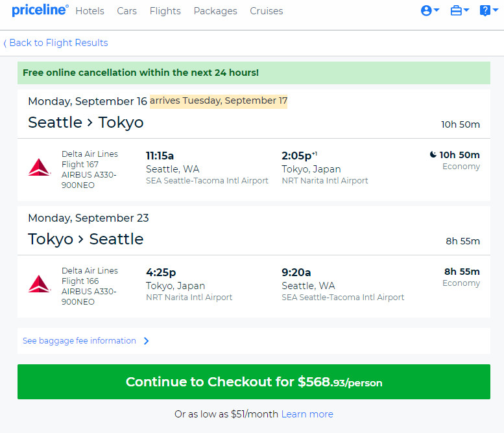Click the Delta logo for Flight 166
The height and width of the screenshot is (433, 504).
coord(39,284)
